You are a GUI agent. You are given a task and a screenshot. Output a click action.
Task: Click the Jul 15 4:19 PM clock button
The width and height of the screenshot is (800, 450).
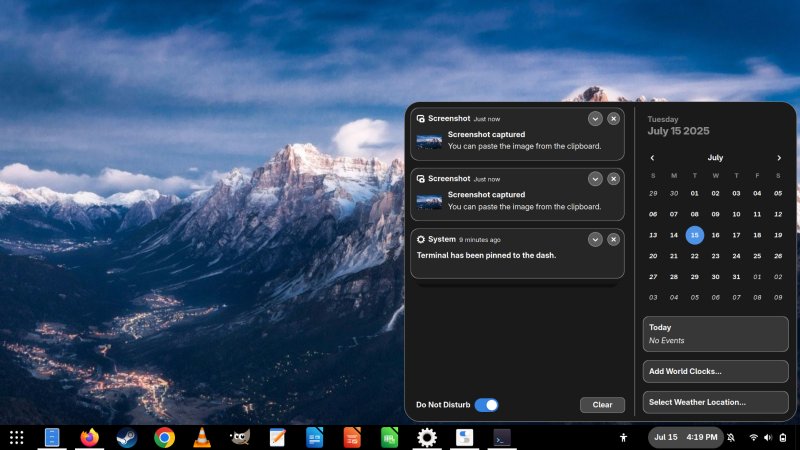[x=686, y=437]
